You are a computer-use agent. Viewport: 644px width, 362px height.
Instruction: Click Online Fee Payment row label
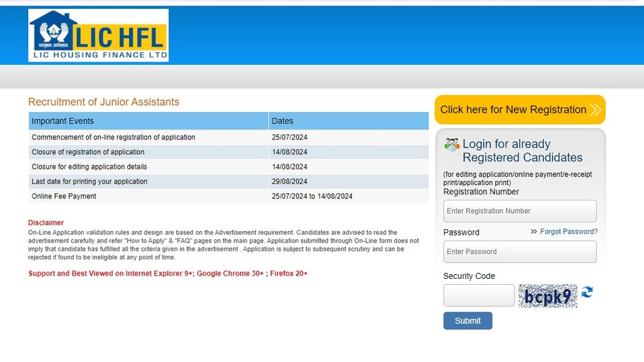click(64, 196)
